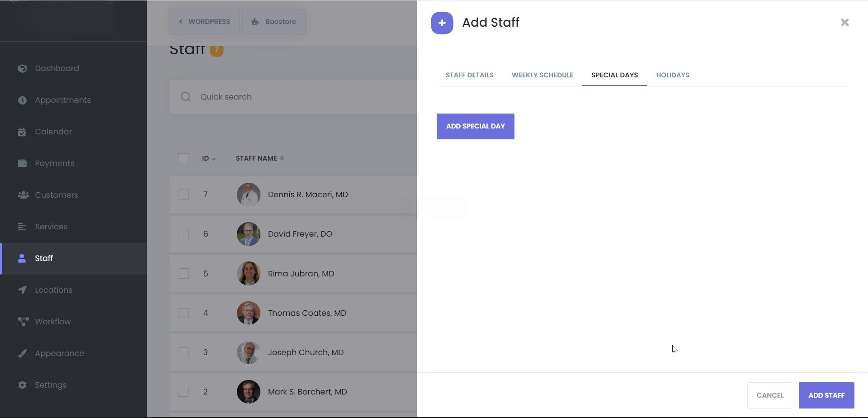Toggle the select-all staff checkbox

click(184, 158)
